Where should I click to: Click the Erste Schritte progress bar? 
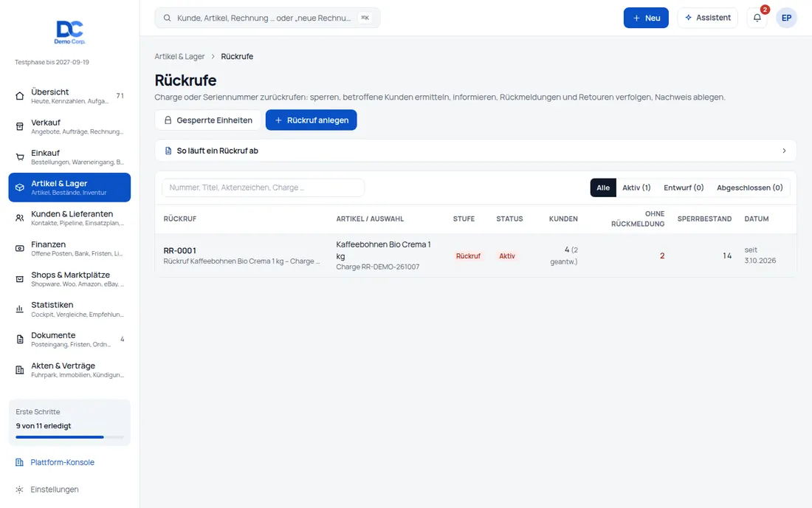[69, 437]
